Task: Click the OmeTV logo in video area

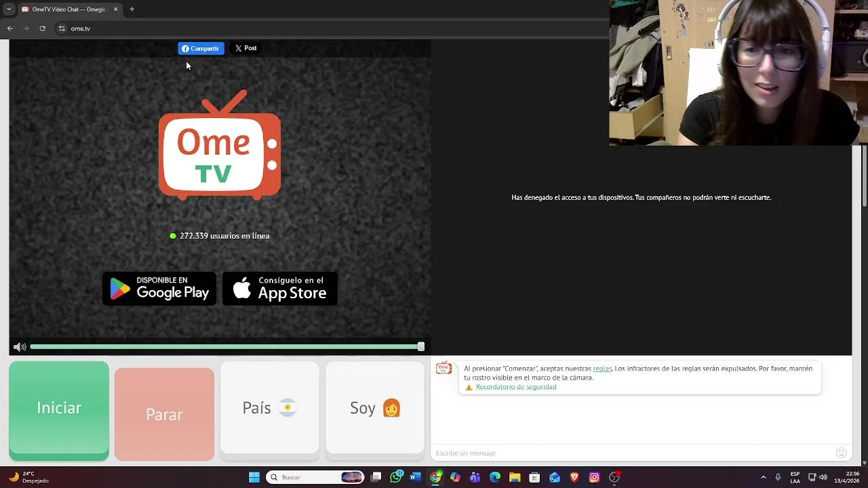Action: click(220, 145)
